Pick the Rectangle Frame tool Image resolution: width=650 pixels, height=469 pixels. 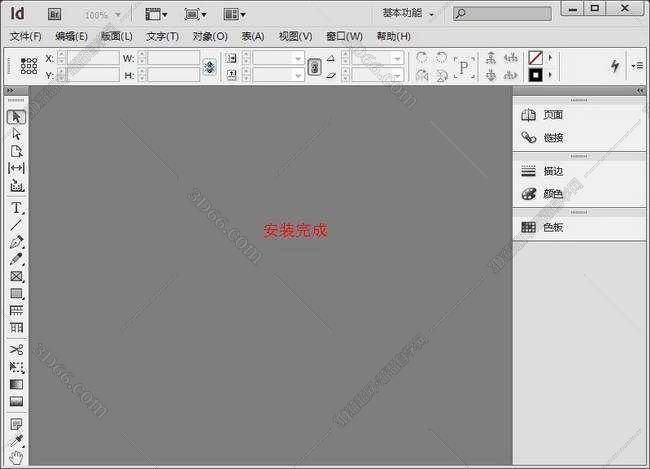[16, 277]
